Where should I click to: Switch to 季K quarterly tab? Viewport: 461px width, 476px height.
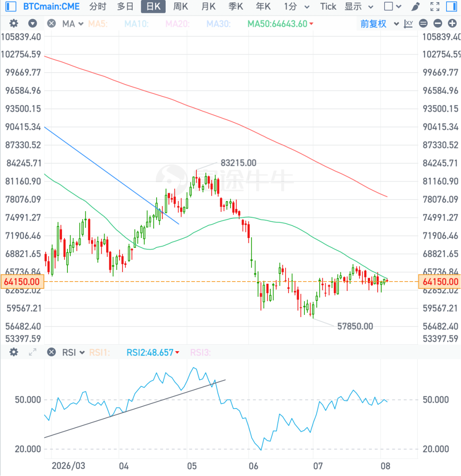pyautogui.click(x=236, y=6)
